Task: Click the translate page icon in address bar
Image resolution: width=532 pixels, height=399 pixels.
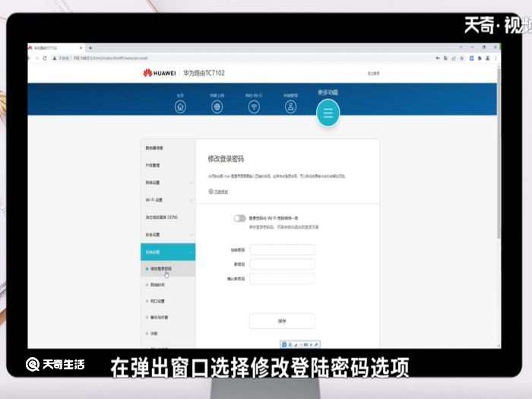Action: (445, 59)
